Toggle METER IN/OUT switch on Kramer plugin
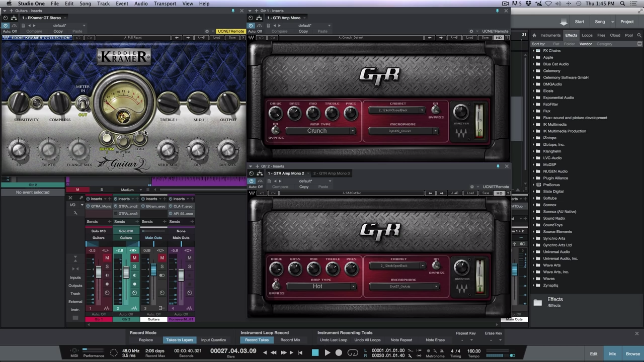Screen dimensions: 644x362 [x=82, y=104]
